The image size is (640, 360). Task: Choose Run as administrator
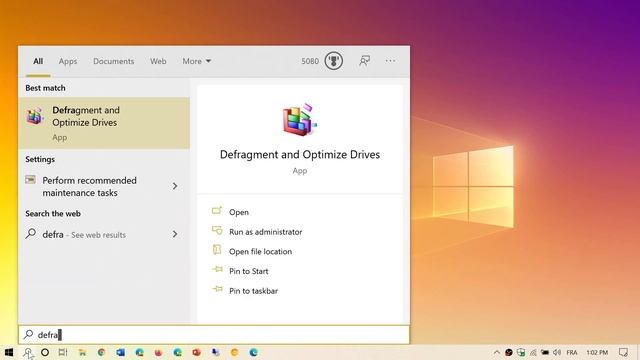click(x=266, y=232)
